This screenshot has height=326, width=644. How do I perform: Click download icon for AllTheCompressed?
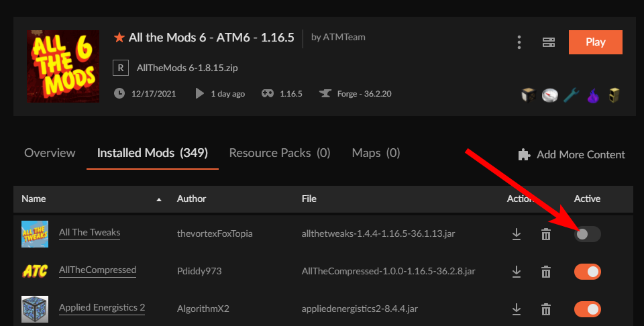pos(517,272)
